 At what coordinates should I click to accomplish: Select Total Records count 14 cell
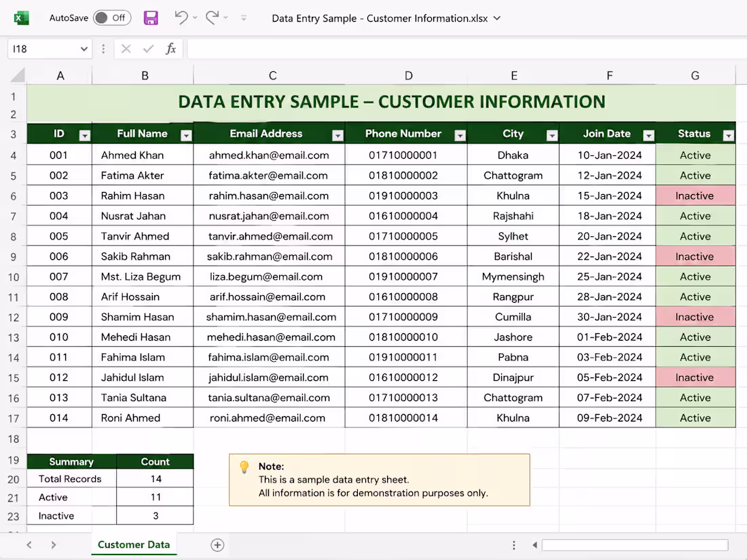[x=155, y=479]
